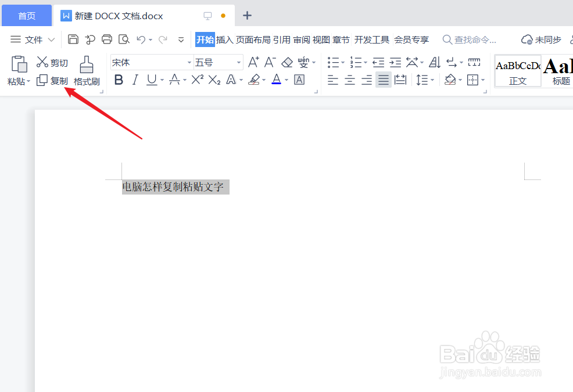Image resolution: width=573 pixels, height=392 pixels.
Task: Open the numbered list dropdown arrow
Action: click(365, 63)
